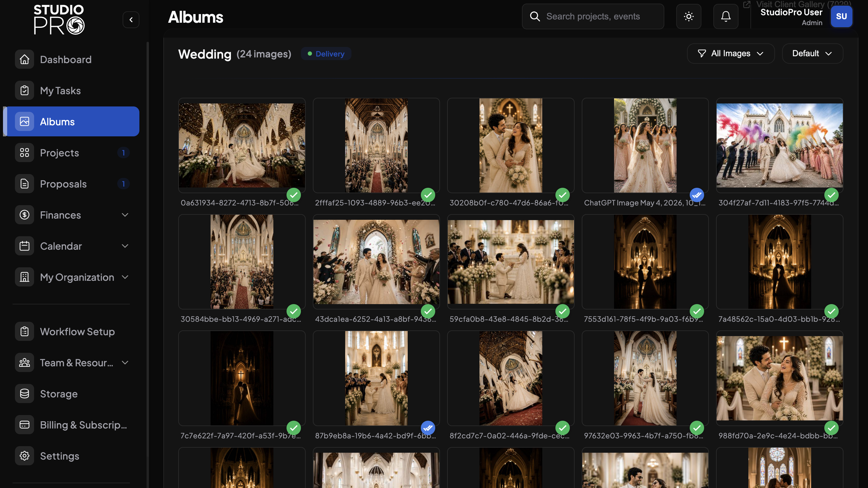The image size is (868, 488).
Task: Click the filter funnel icon
Action: 702,54
